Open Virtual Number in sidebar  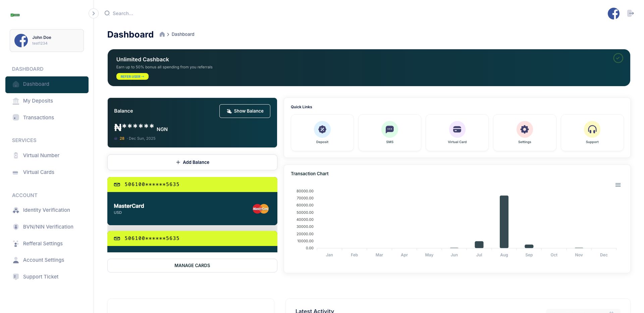[47, 155]
